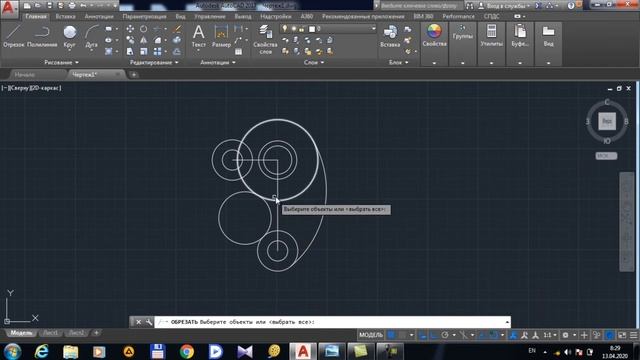640x360 pixels.
Task: Click Вход в службы sign-in button
Action: point(507,6)
